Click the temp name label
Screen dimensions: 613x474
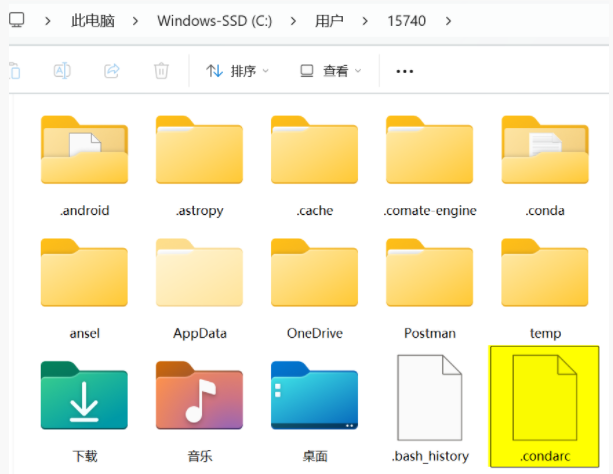[x=545, y=334]
